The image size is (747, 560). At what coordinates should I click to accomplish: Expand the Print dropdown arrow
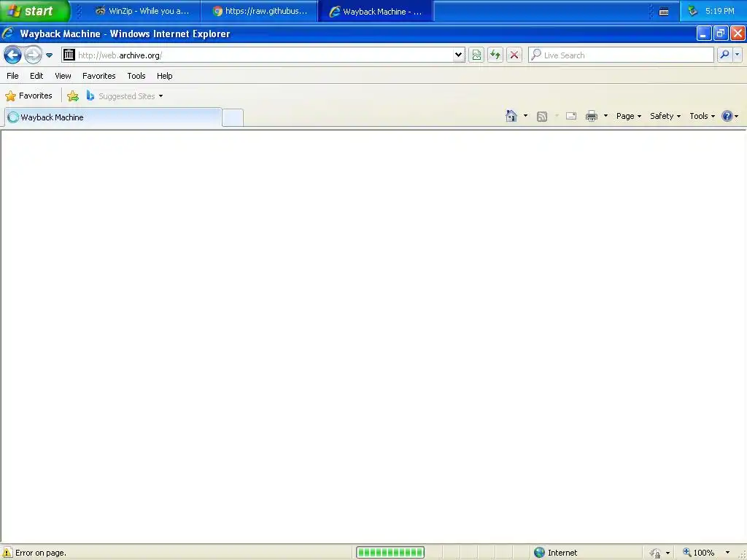tap(605, 116)
